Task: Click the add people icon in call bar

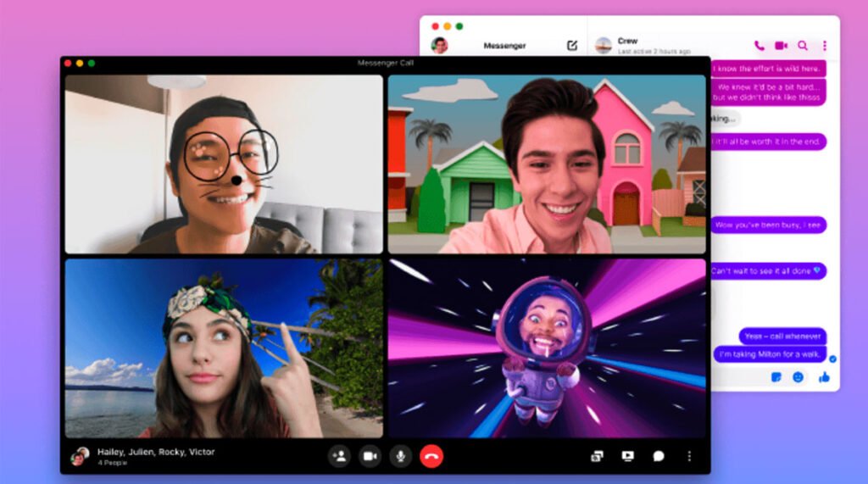Action: pos(339,456)
